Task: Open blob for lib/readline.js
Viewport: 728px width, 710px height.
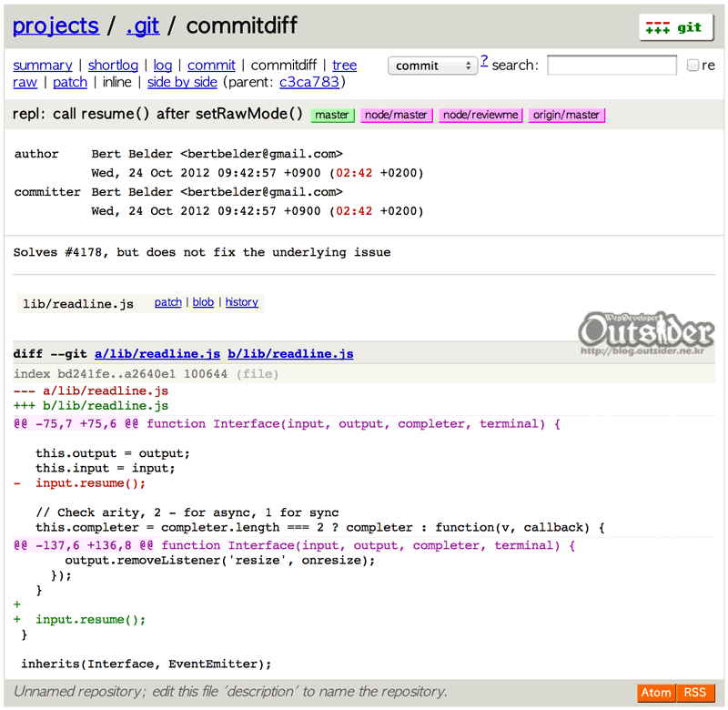Action: click(203, 302)
